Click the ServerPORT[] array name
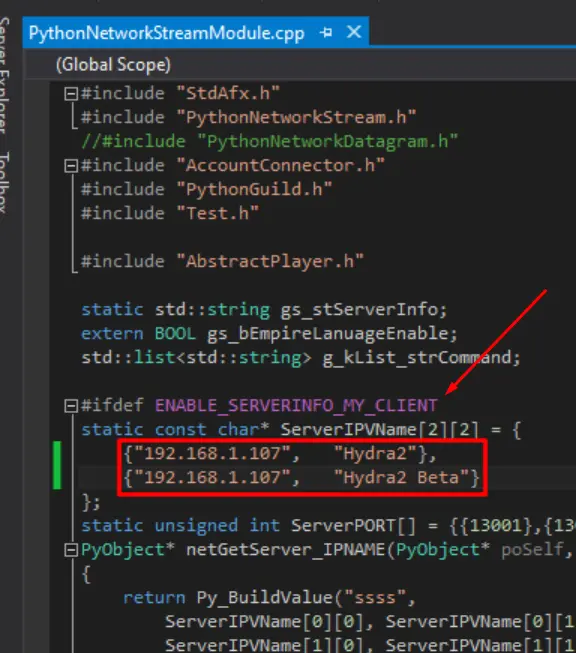 pos(353,526)
